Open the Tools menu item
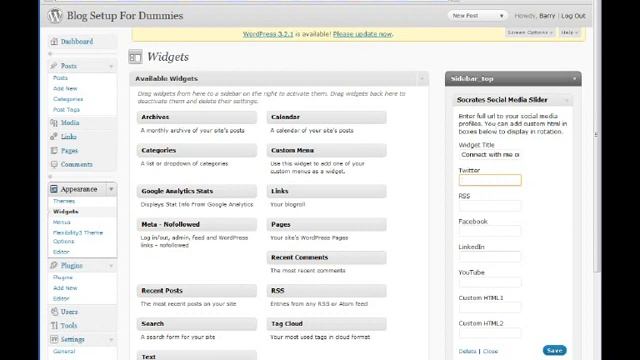 pyautogui.click(x=69, y=326)
